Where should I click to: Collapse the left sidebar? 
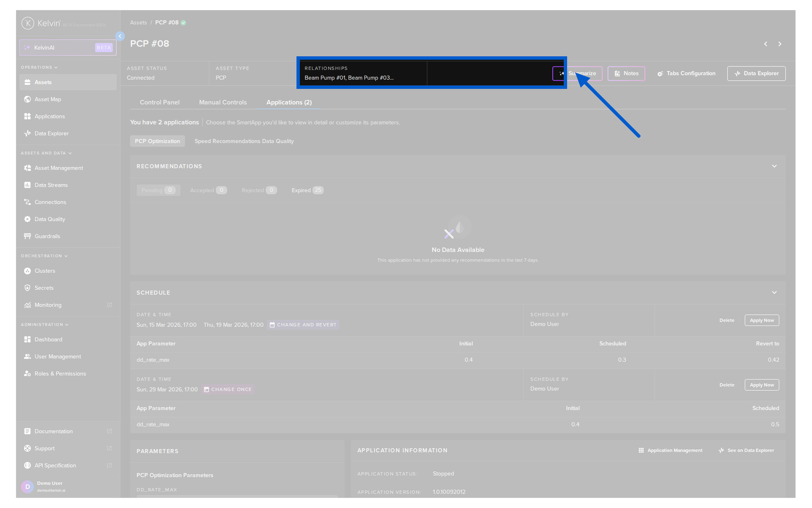pyautogui.click(x=120, y=36)
